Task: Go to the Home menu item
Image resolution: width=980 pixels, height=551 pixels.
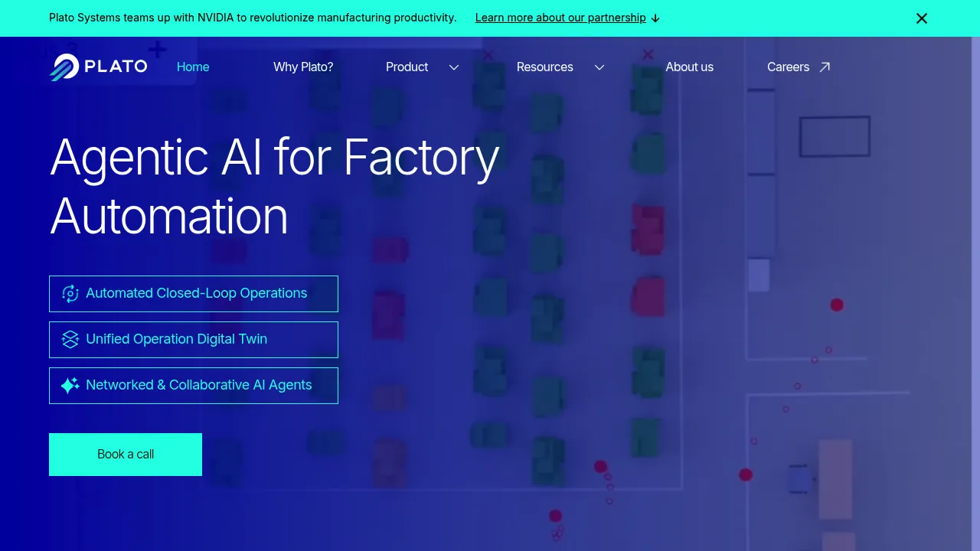Action: click(x=193, y=67)
